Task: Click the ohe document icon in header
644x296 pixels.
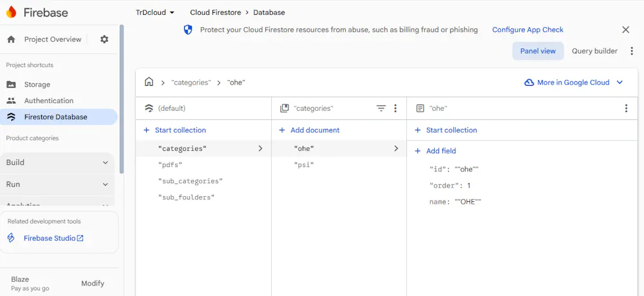Action: (x=420, y=108)
